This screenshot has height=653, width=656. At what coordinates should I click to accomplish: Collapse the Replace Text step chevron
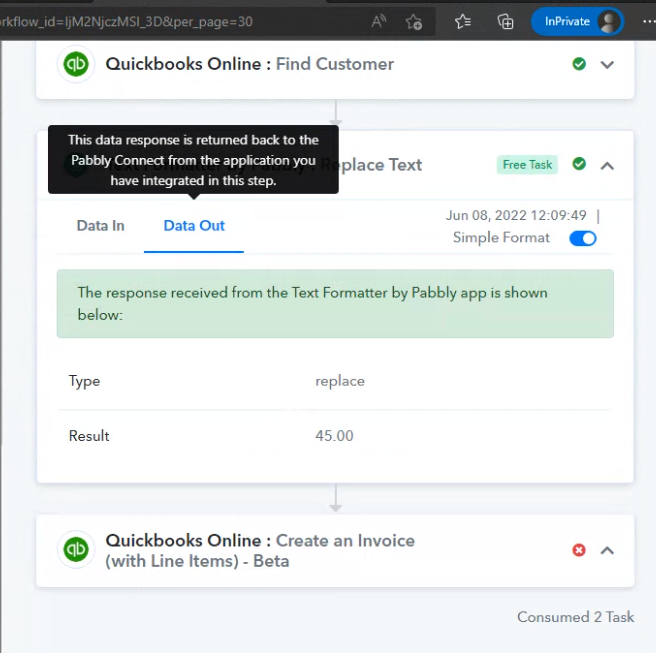point(607,166)
